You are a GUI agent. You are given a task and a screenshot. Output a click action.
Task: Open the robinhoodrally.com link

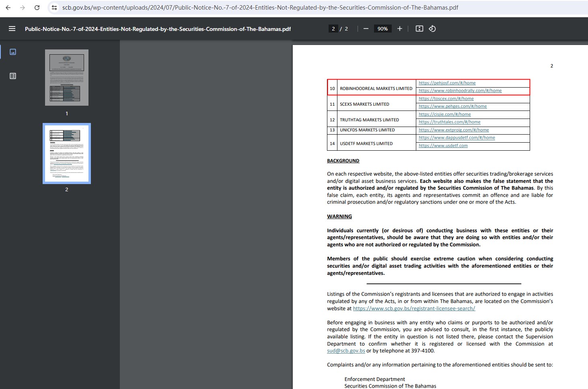(460, 91)
